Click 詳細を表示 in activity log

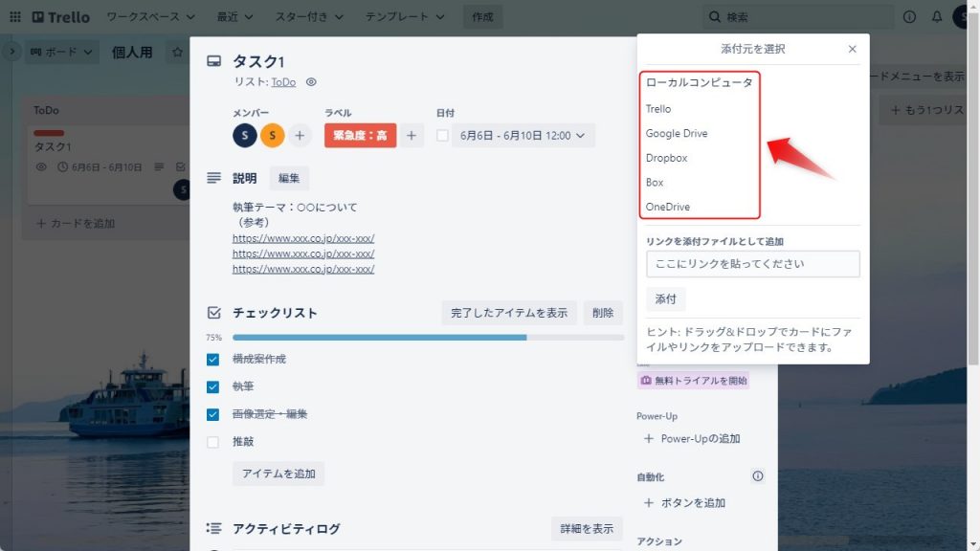coord(587,528)
